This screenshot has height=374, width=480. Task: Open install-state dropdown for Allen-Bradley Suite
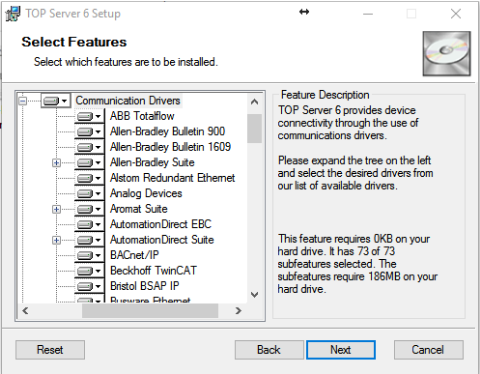89,163
